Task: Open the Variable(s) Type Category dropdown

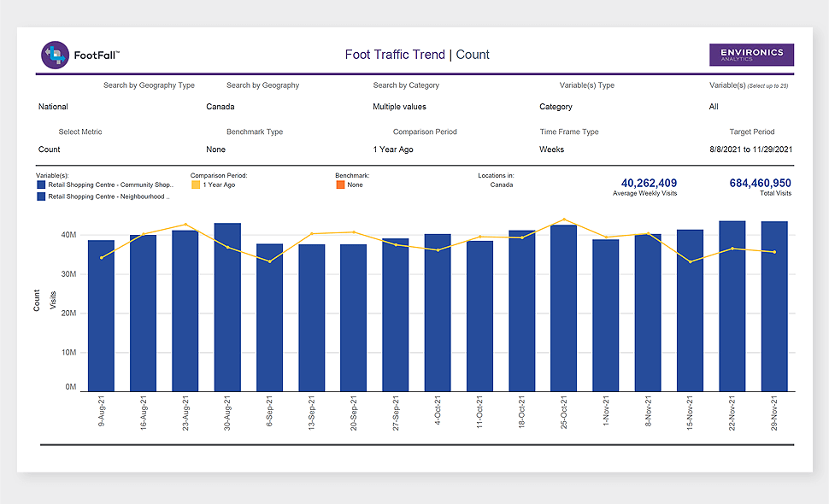Action: click(556, 107)
